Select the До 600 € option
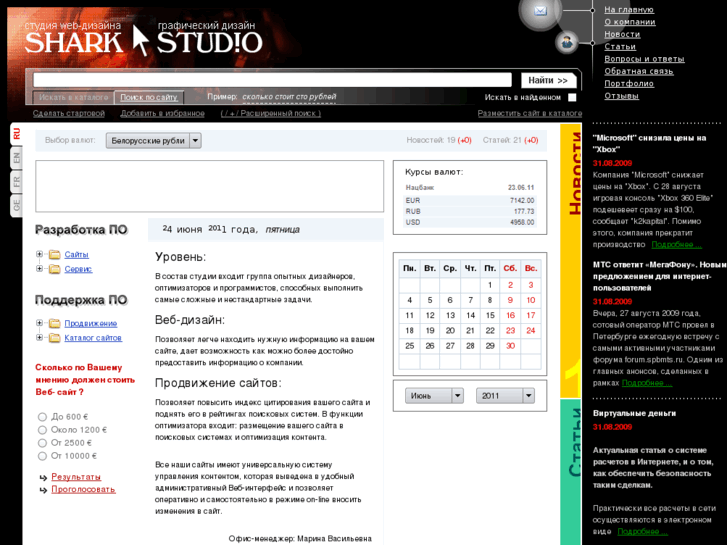Viewport: 727px width, 545px height. pyautogui.click(x=42, y=417)
